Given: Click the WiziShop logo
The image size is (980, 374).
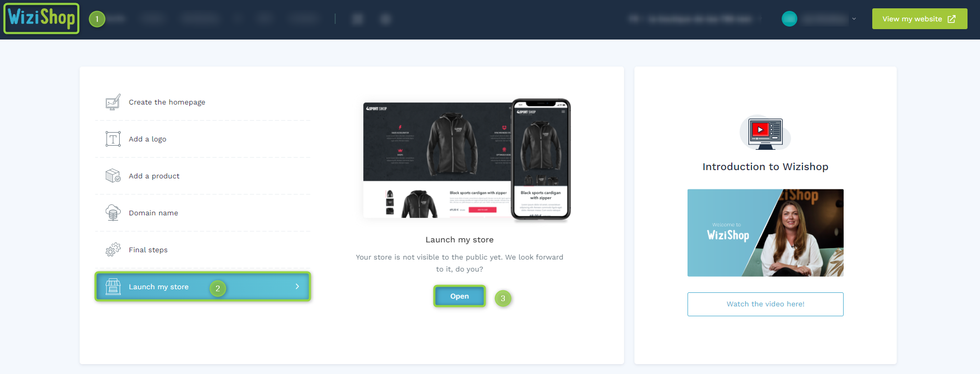Looking at the screenshot, I should click(42, 19).
